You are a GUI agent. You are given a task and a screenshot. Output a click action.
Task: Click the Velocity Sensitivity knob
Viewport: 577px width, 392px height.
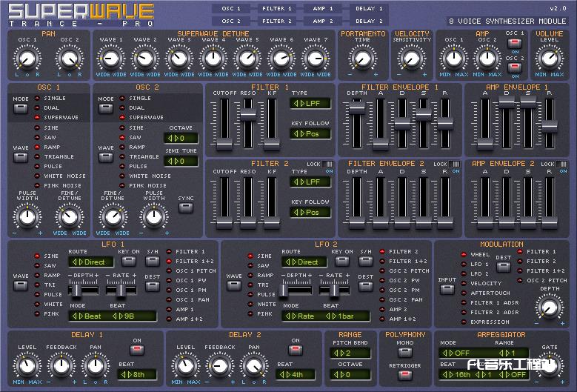pyautogui.click(x=411, y=58)
